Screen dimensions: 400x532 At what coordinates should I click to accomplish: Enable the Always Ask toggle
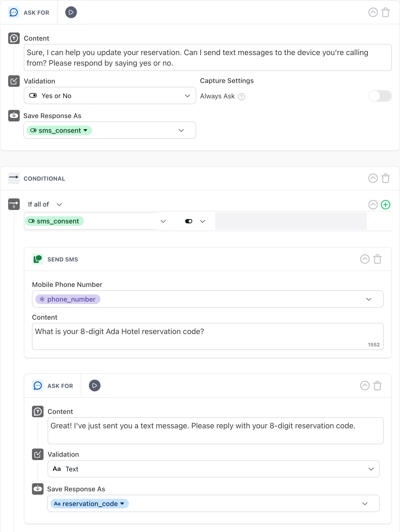380,96
